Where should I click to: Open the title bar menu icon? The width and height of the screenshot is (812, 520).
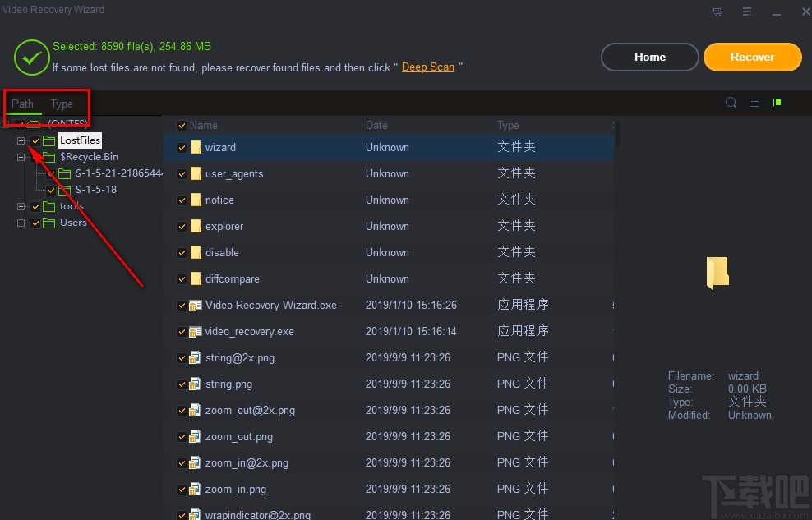pos(747,12)
